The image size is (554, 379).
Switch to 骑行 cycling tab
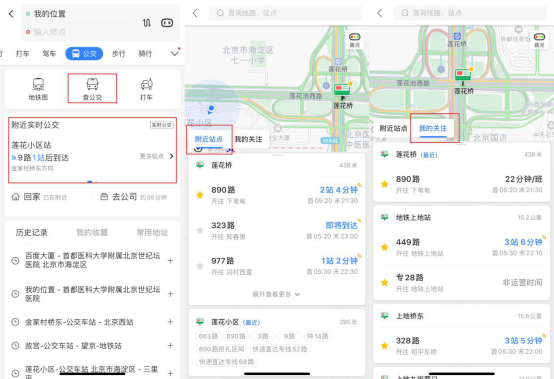point(145,53)
